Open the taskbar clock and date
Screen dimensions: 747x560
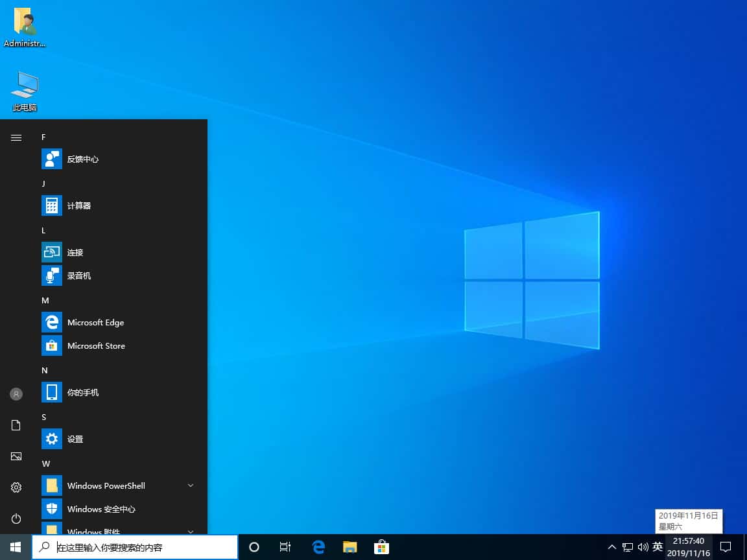689,547
